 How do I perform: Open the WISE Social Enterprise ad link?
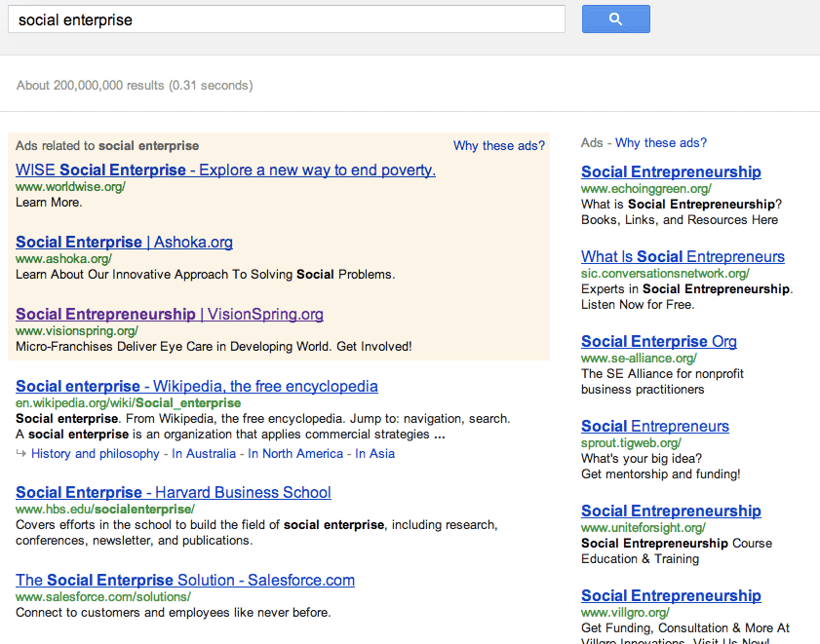coord(225,170)
